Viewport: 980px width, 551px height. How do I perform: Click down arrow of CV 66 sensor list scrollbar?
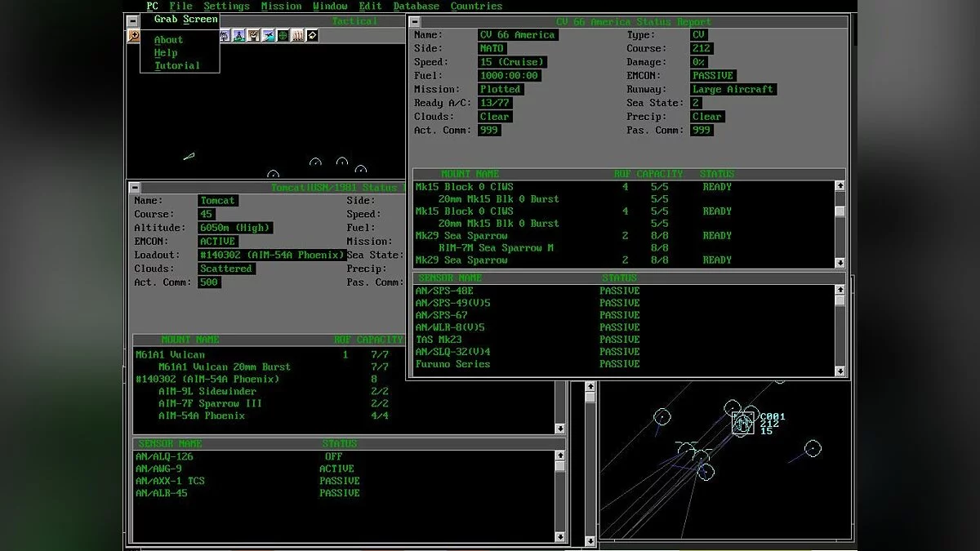tap(840, 371)
